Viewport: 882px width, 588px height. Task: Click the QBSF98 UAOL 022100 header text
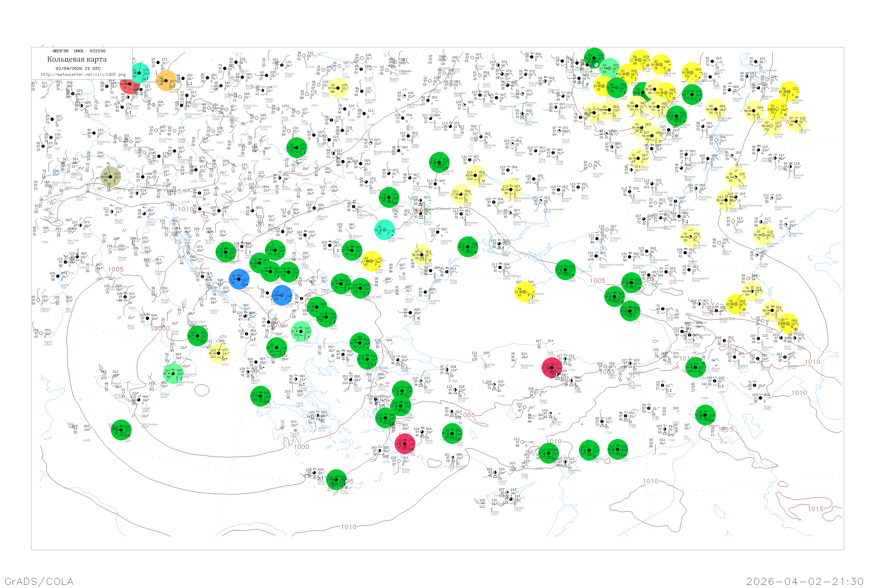[x=79, y=51]
